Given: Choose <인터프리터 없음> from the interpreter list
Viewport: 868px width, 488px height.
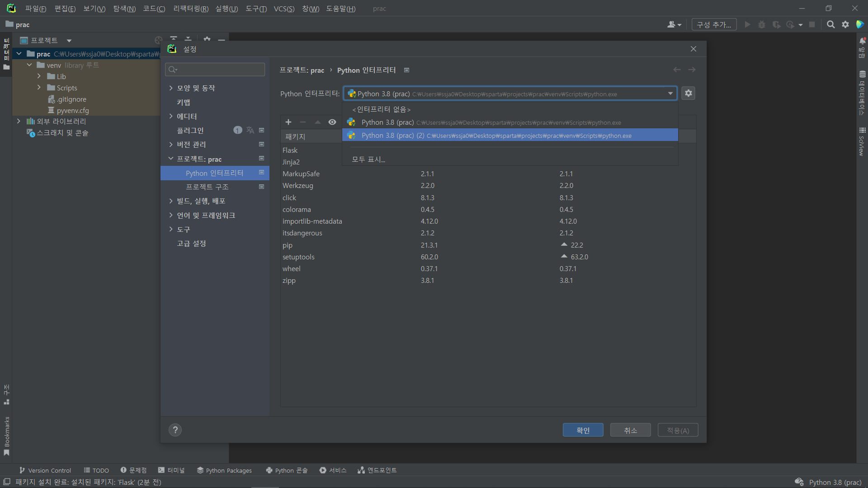Looking at the screenshot, I should click(x=510, y=109).
